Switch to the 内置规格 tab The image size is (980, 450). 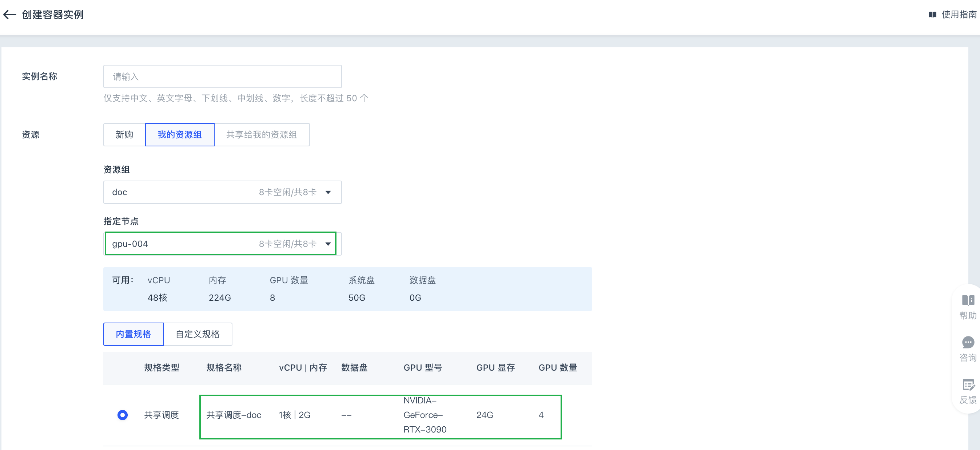tap(133, 334)
